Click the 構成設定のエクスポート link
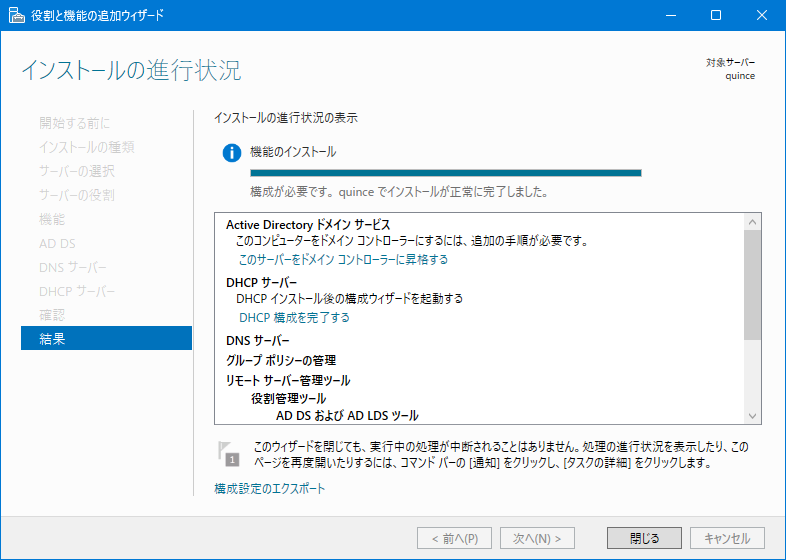Screen dimensions: 786x560 270,488
